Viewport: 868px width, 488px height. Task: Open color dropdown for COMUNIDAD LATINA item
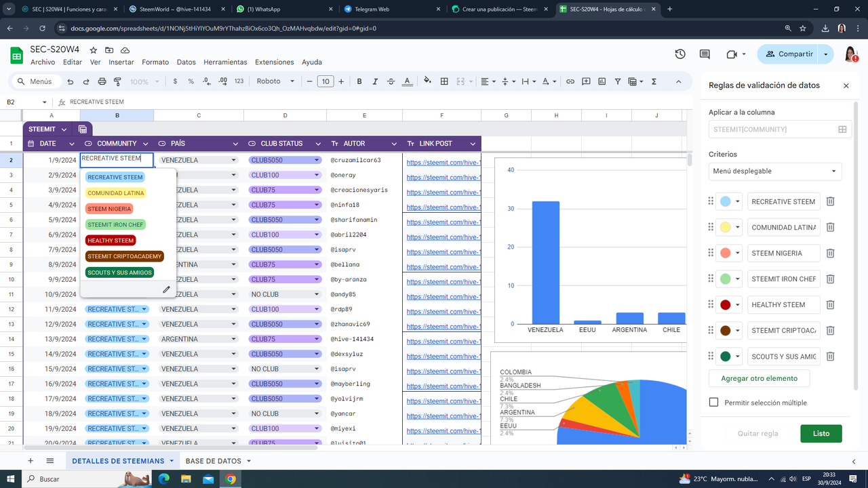click(x=738, y=227)
